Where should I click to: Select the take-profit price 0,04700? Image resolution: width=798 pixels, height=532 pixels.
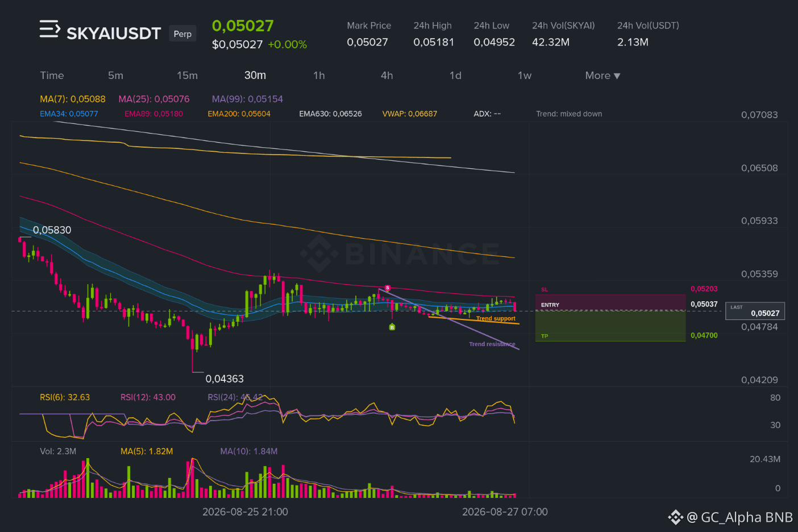(704, 335)
